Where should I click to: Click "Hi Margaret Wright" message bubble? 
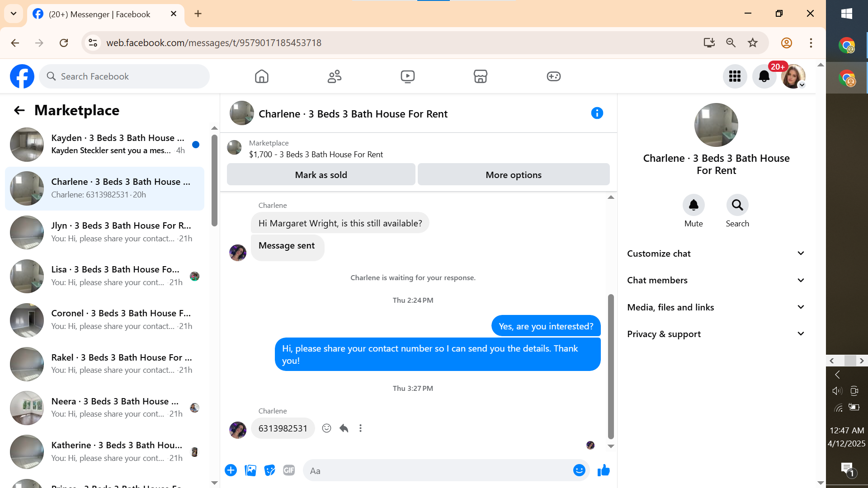[340, 223]
